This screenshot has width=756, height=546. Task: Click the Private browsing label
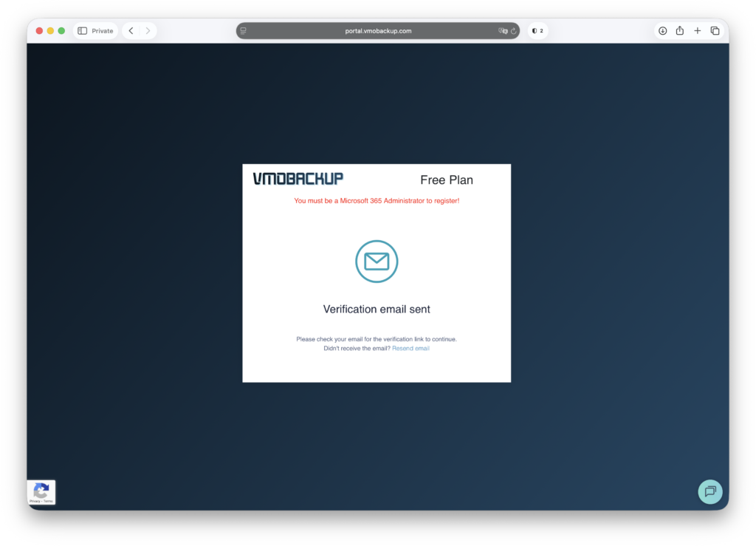(102, 31)
